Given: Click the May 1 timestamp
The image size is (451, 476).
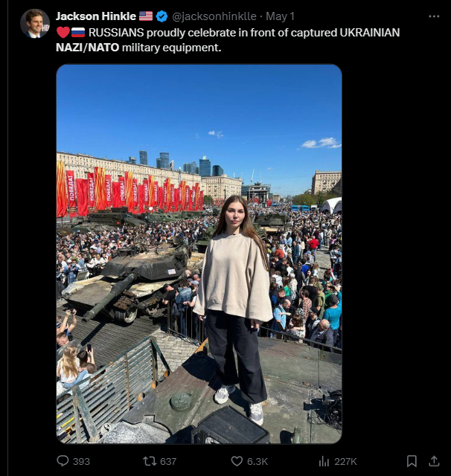Looking at the screenshot, I should pyautogui.click(x=280, y=16).
